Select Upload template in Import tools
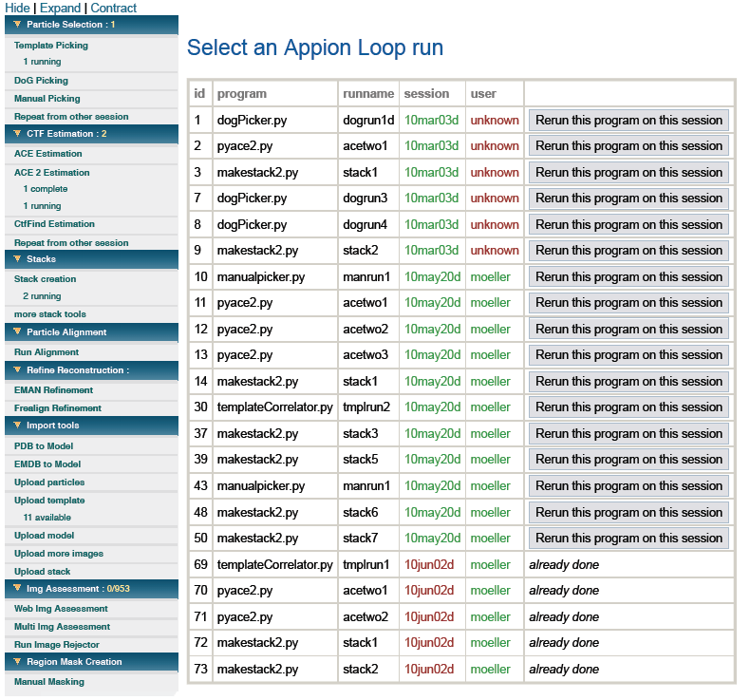The height and width of the screenshot is (700, 750). point(49,500)
